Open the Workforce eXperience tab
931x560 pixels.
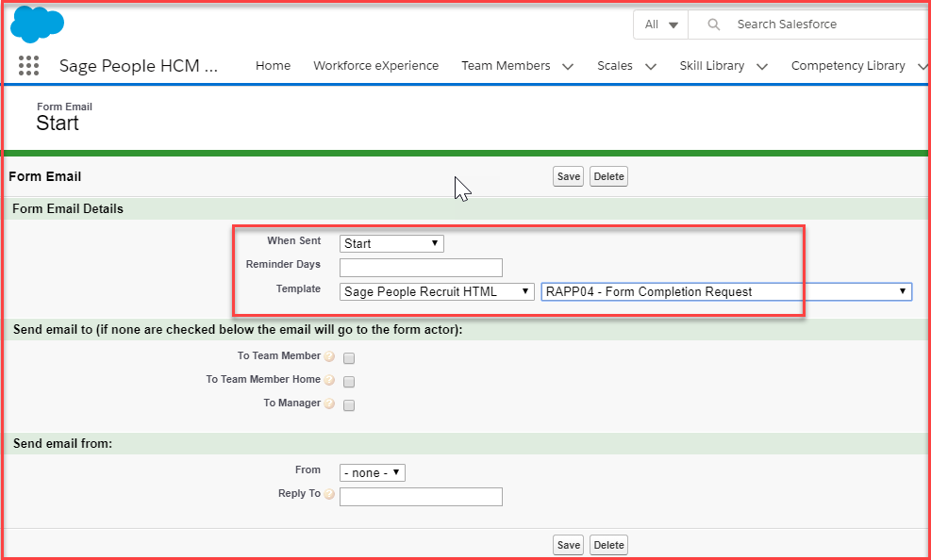(x=375, y=66)
